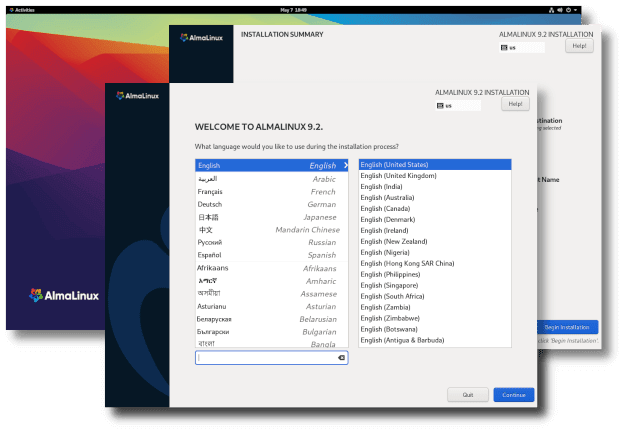Click the AlmaLinux logo in the welcome window sidebar

point(136,96)
